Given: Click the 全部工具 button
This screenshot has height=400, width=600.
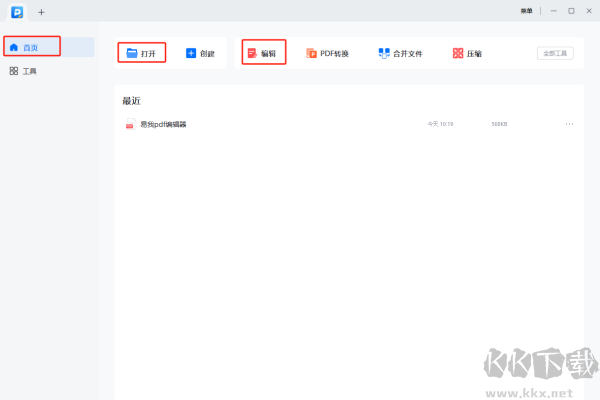Looking at the screenshot, I should (555, 53).
